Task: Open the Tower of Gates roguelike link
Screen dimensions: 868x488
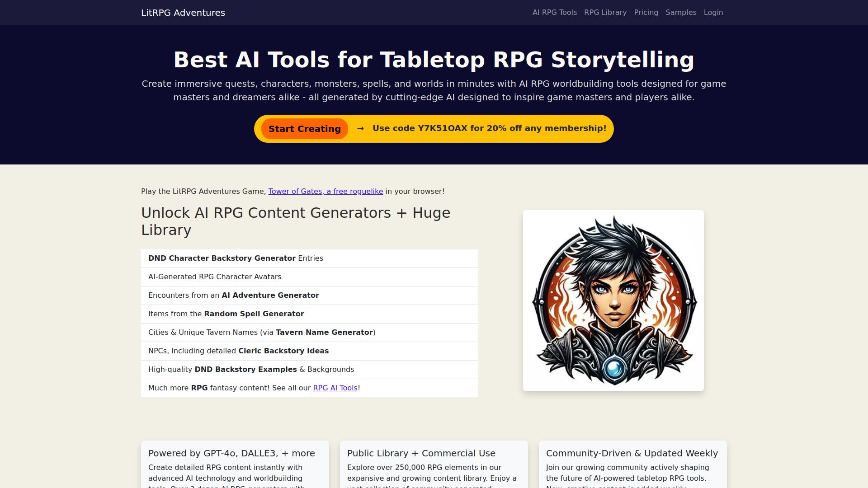Action: (x=325, y=191)
